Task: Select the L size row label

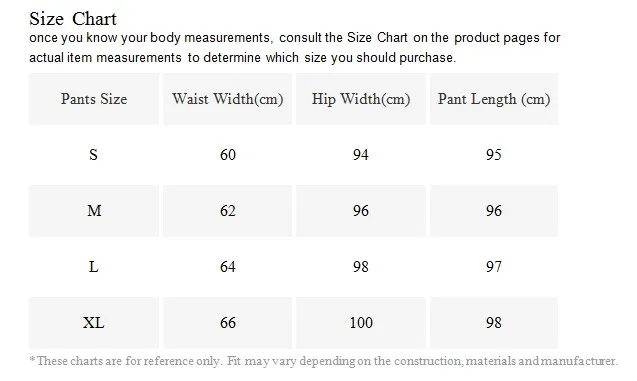Action: pyautogui.click(x=93, y=267)
